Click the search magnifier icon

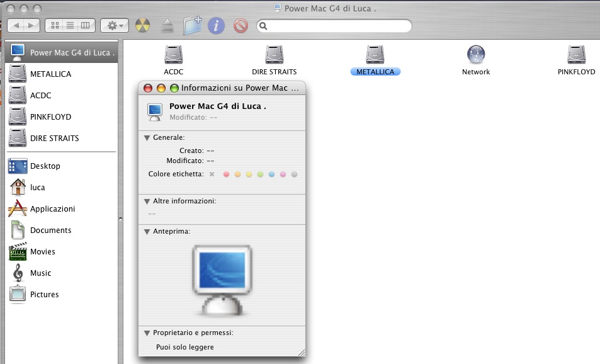pos(263,26)
